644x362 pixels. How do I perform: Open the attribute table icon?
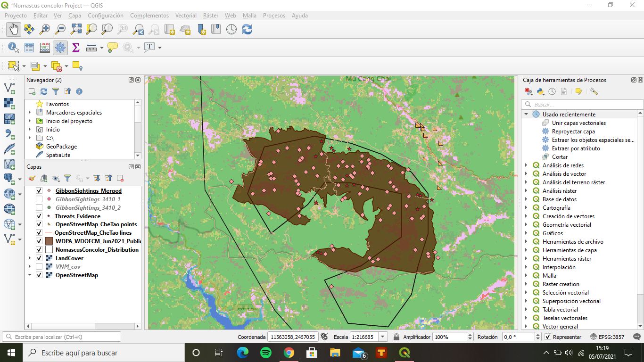(29, 48)
